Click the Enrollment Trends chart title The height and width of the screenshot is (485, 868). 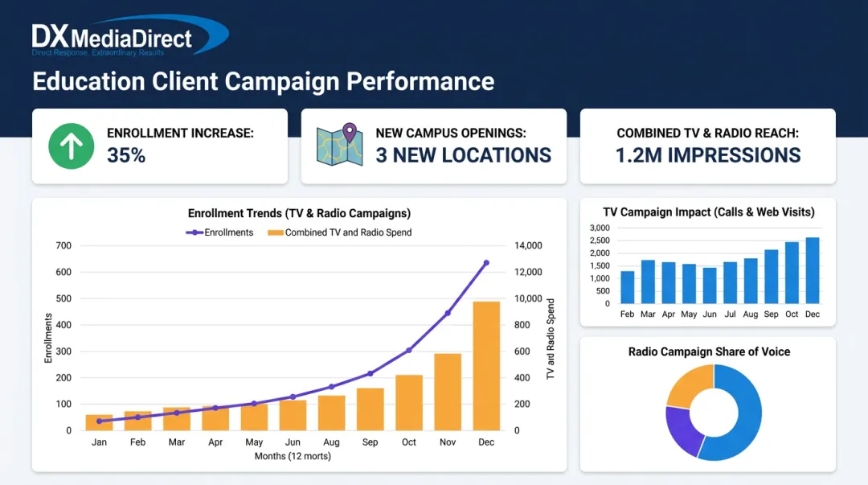[299, 213]
